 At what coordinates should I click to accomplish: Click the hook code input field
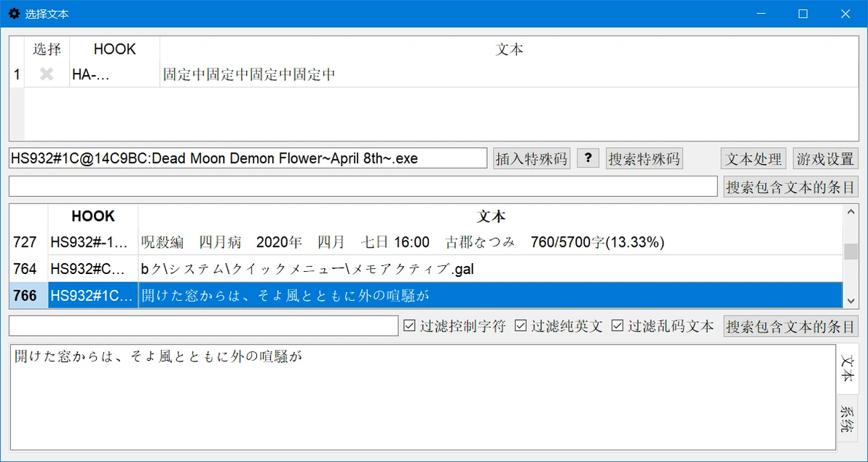248,158
